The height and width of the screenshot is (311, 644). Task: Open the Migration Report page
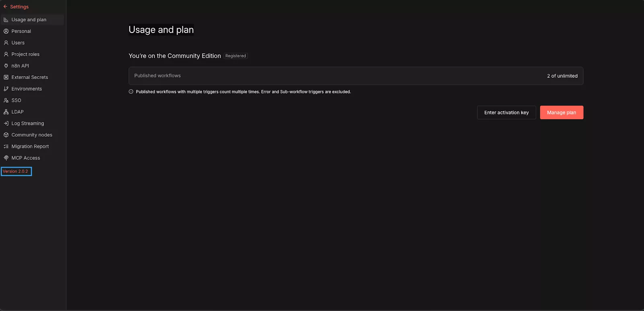coord(30,147)
